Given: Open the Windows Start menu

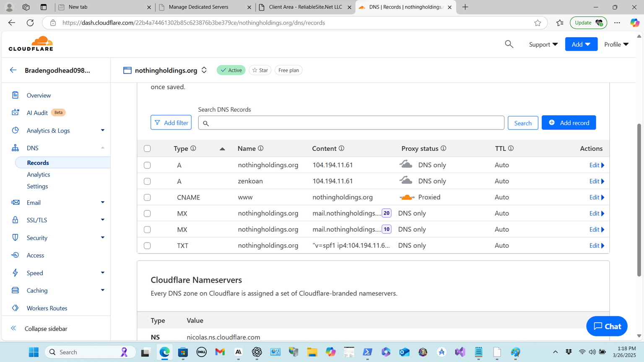Looking at the screenshot, I should [x=34, y=352].
